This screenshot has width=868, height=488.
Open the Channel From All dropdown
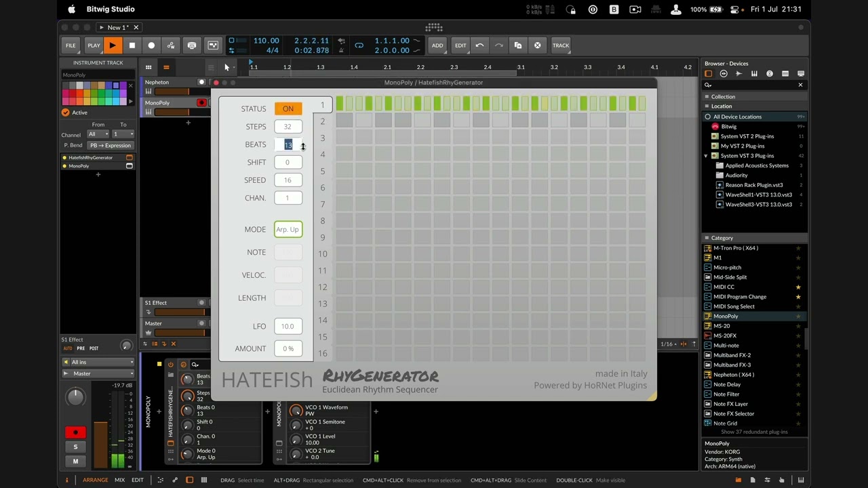coord(98,134)
